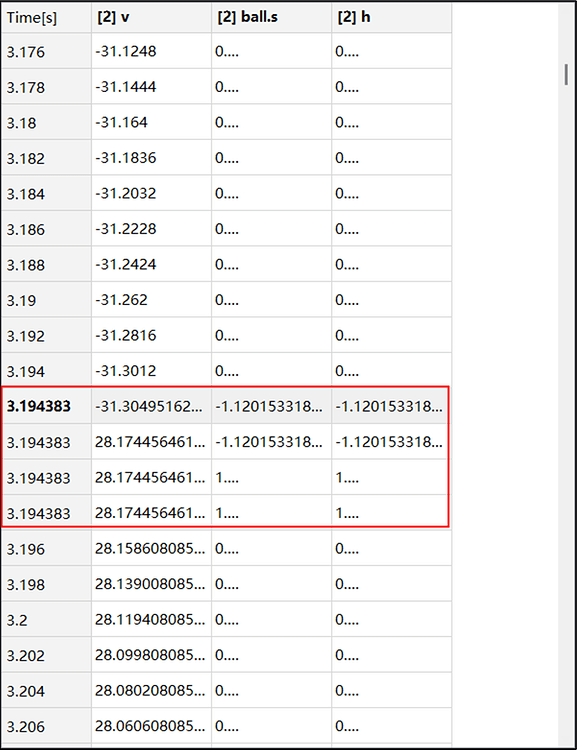Select the time cell 3.18
This screenshot has height=750, width=577.
point(46,122)
